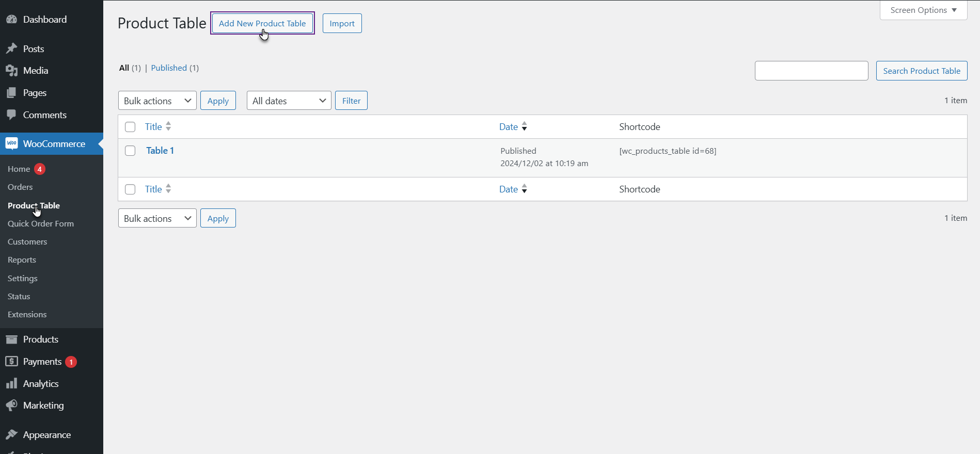Click the Comments speech bubble icon
The height and width of the screenshot is (454, 980).
click(x=11, y=115)
